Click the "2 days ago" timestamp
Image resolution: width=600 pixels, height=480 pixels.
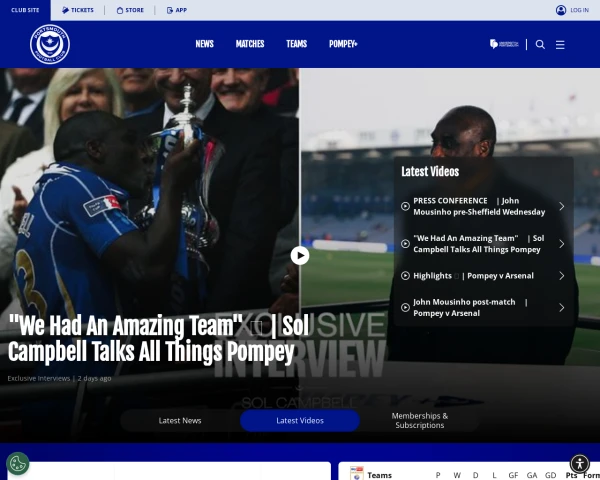94,378
